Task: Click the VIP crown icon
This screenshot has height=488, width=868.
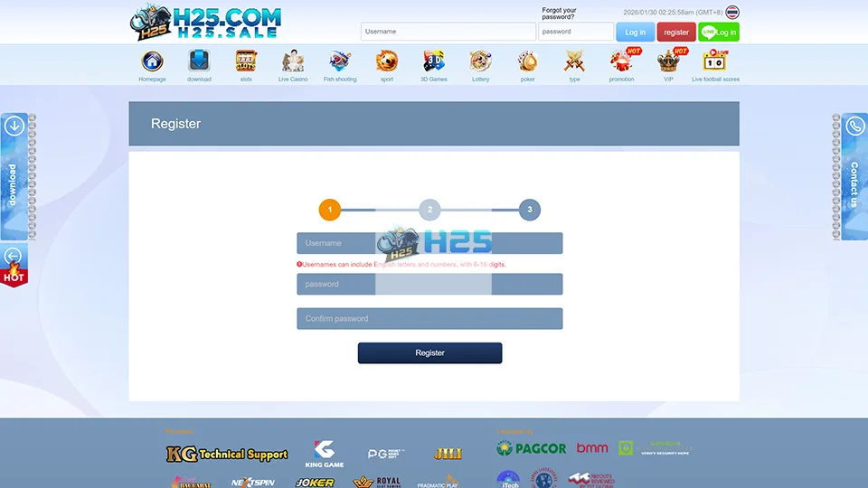Action: click(669, 61)
